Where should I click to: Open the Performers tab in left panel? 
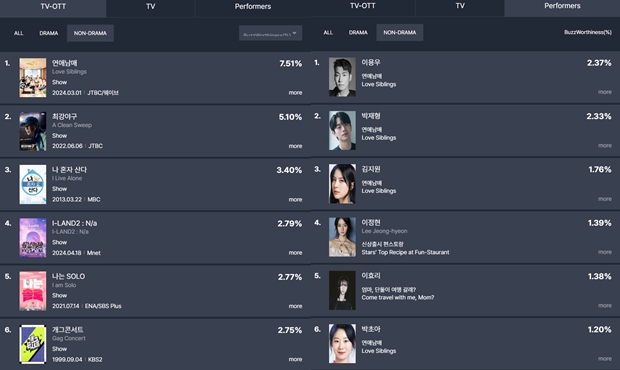tap(253, 6)
